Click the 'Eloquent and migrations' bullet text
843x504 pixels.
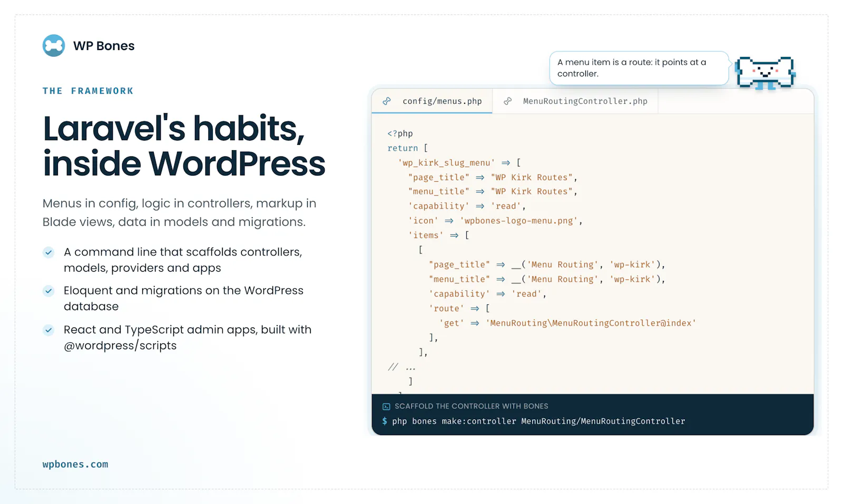point(183,299)
